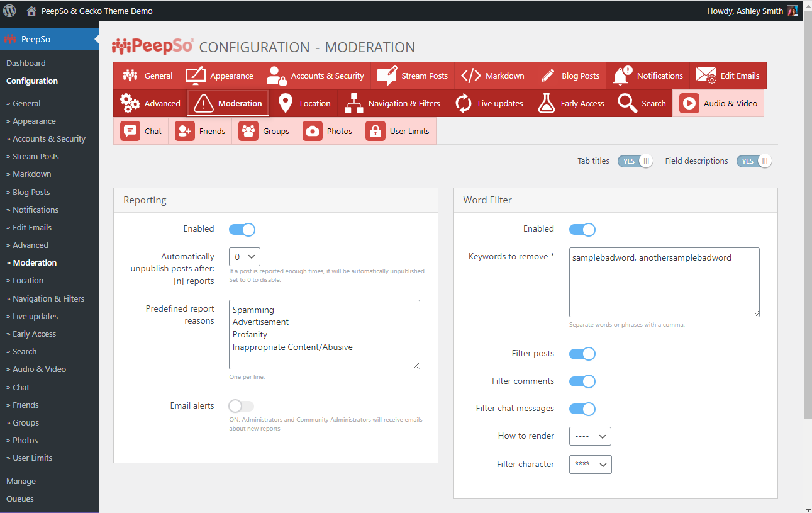This screenshot has width=812, height=513.
Task: Click the Accounts & Security user-lock icon
Action: 276,76
